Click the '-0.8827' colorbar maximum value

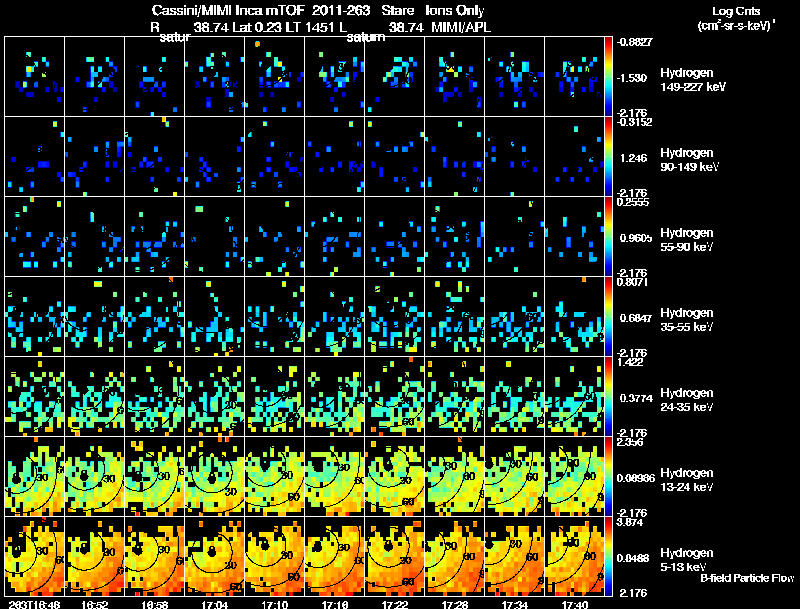click(x=634, y=42)
